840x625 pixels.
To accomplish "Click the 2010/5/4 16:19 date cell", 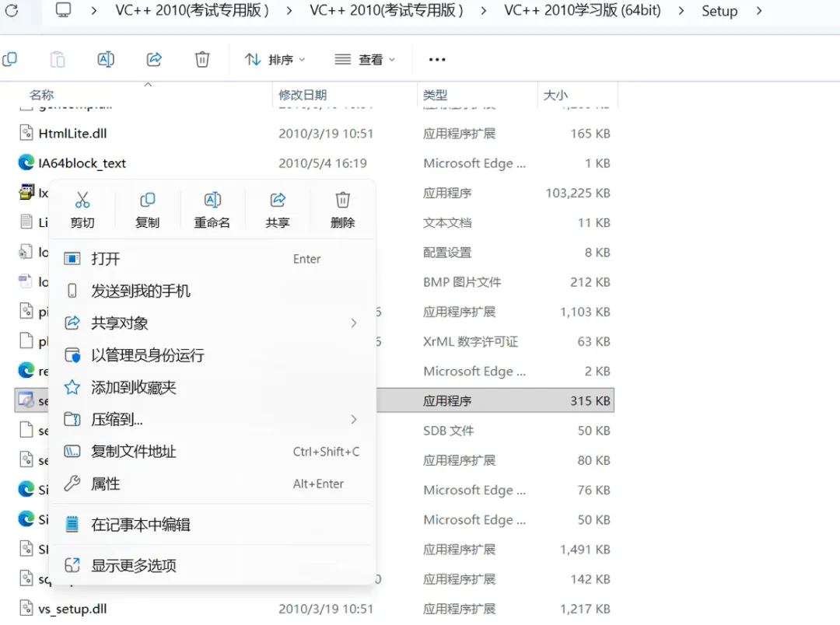I will point(323,163).
